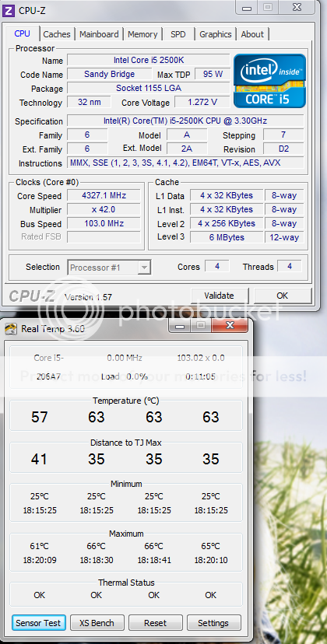The height and width of the screenshot is (644, 327).
Task: Click the Multiplier value x 42.0
Action: tap(104, 209)
